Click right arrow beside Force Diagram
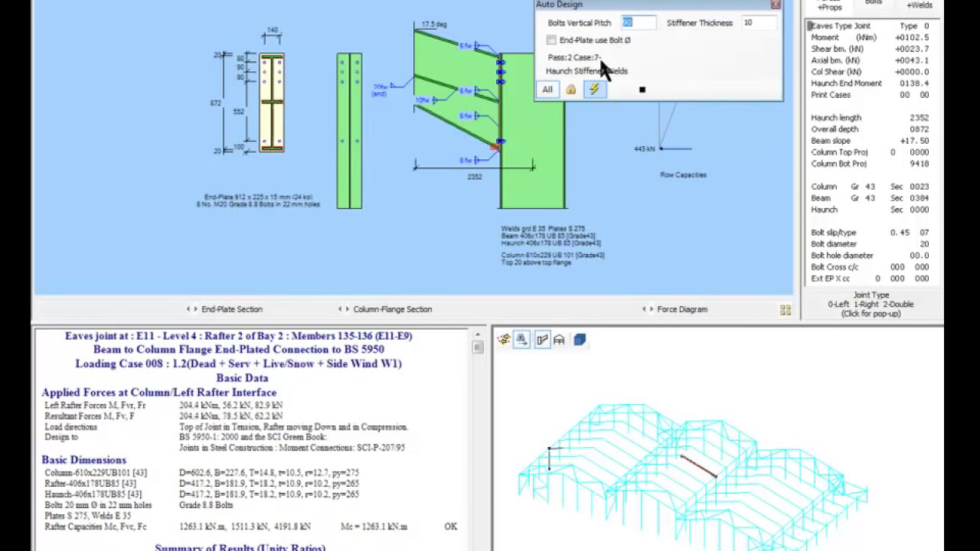Image resolution: width=980 pixels, height=551 pixels. 651,309
